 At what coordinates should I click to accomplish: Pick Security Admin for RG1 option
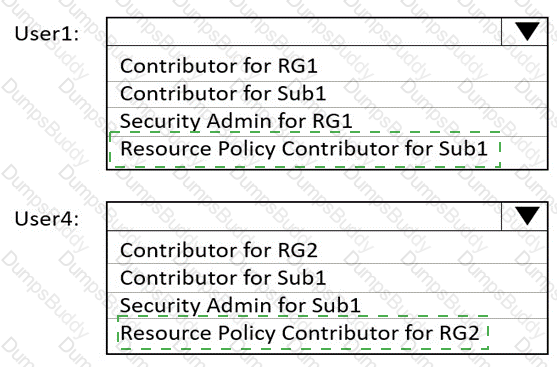(327, 121)
